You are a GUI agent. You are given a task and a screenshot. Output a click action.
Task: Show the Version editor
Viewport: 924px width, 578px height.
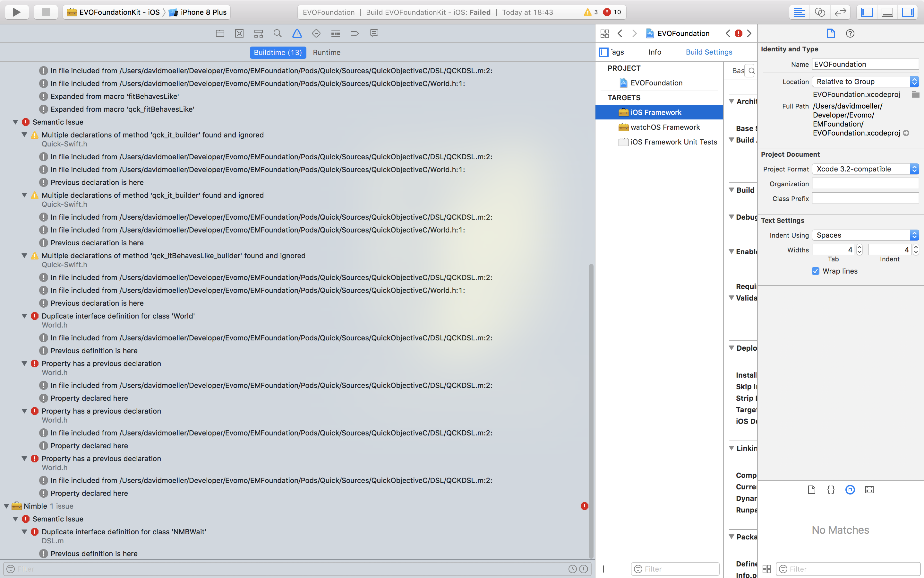840,12
